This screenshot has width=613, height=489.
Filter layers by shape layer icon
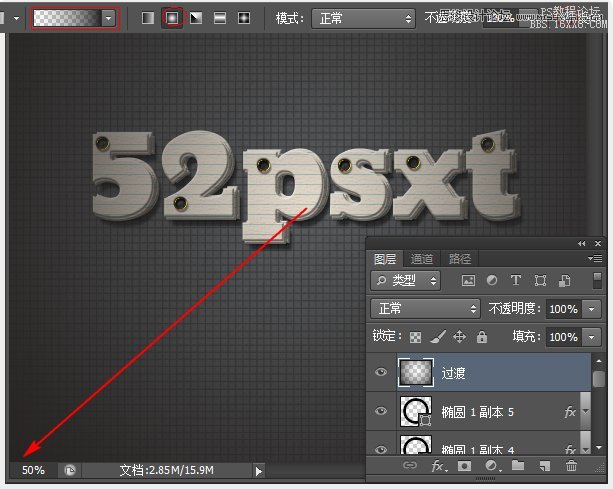[540, 281]
